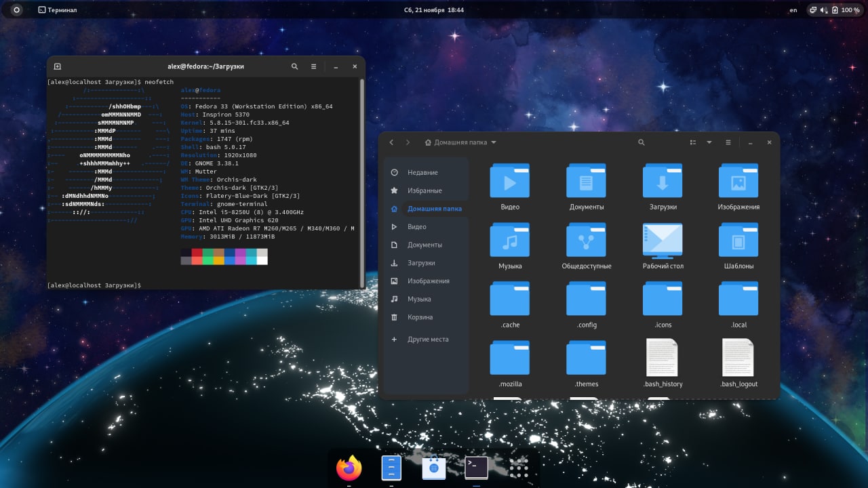The image size is (868, 488).
Task: Open view options dropdown arrow in Files
Action: [x=709, y=142]
